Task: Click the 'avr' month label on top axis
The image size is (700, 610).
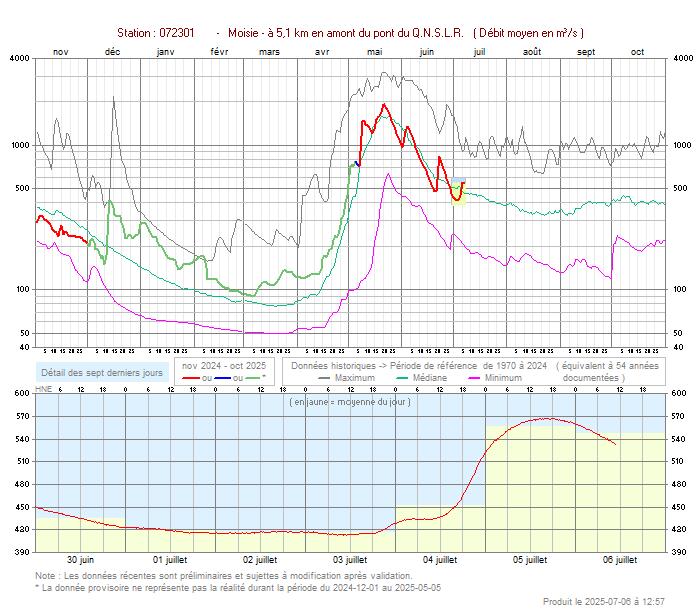Action: point(322,52)
